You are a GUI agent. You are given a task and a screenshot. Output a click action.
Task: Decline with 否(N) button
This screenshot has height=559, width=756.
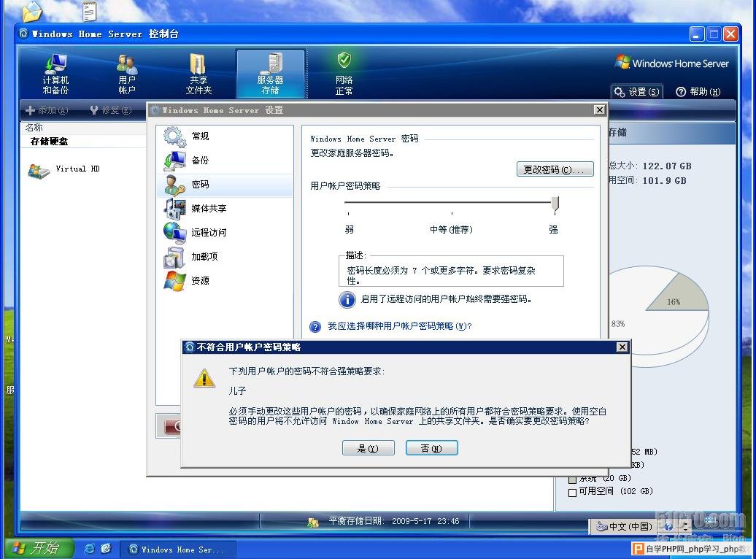pos(431,448)
